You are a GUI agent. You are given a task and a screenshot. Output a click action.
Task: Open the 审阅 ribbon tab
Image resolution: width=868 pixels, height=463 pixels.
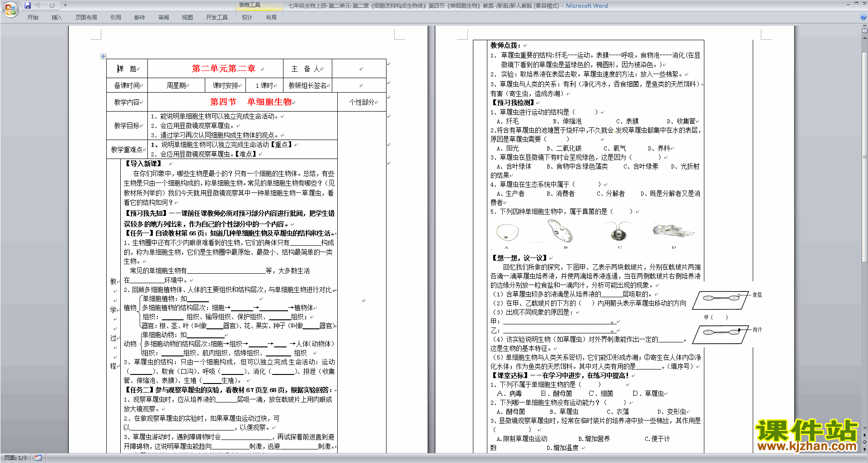[164, 18]
